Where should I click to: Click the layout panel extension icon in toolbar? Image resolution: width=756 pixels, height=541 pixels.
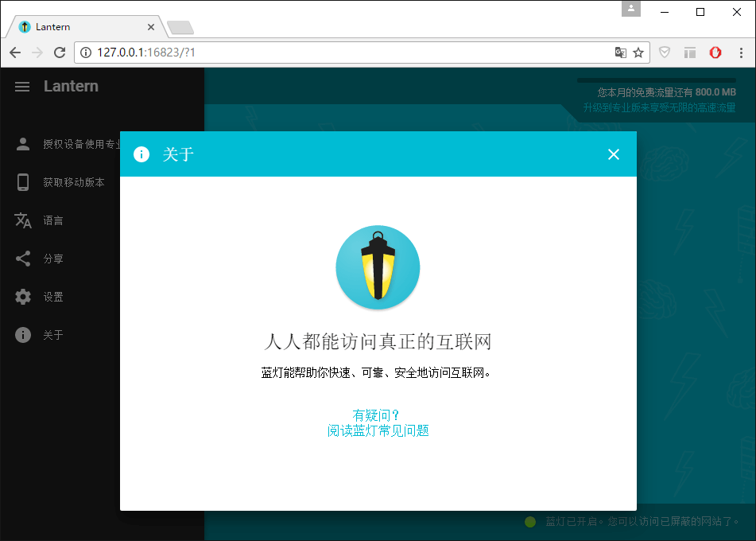click(690, 53)
